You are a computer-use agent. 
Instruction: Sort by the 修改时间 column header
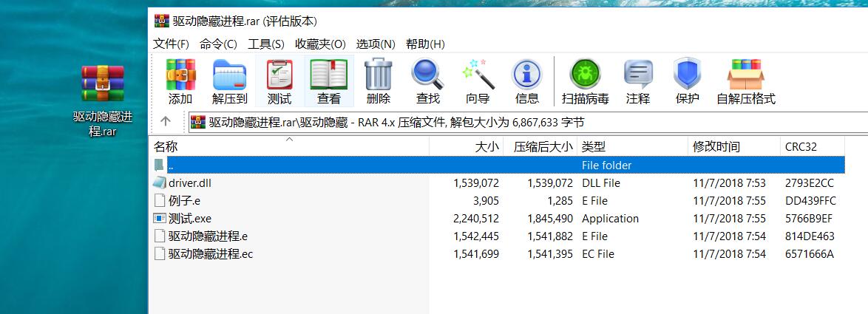tap(734, 147)
